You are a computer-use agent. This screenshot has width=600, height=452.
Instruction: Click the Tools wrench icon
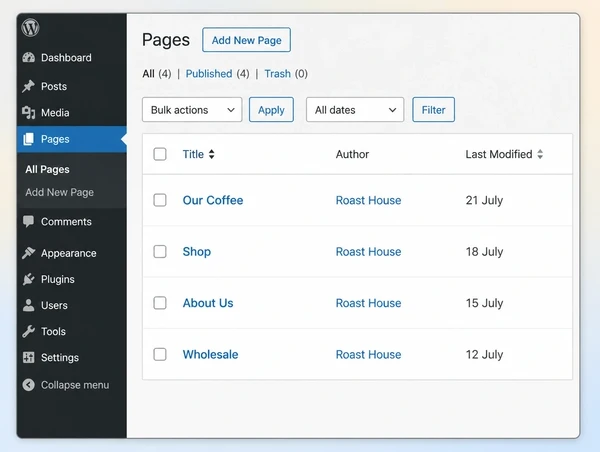29,331
